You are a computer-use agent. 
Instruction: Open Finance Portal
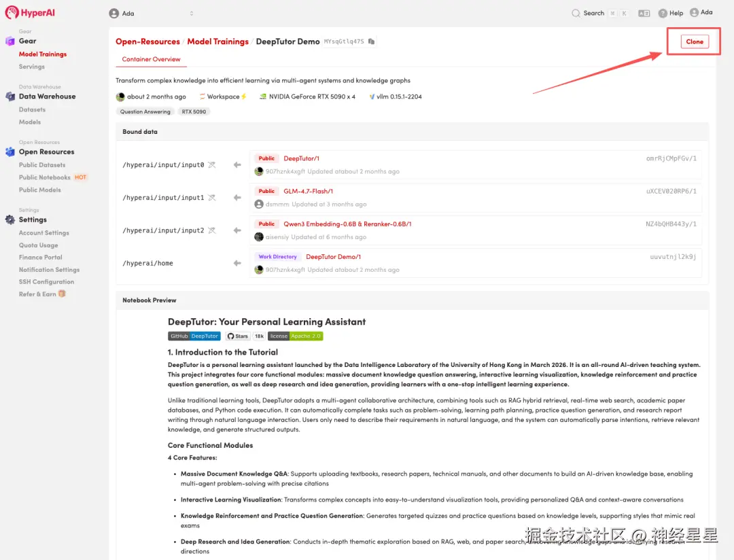(40, 257)
